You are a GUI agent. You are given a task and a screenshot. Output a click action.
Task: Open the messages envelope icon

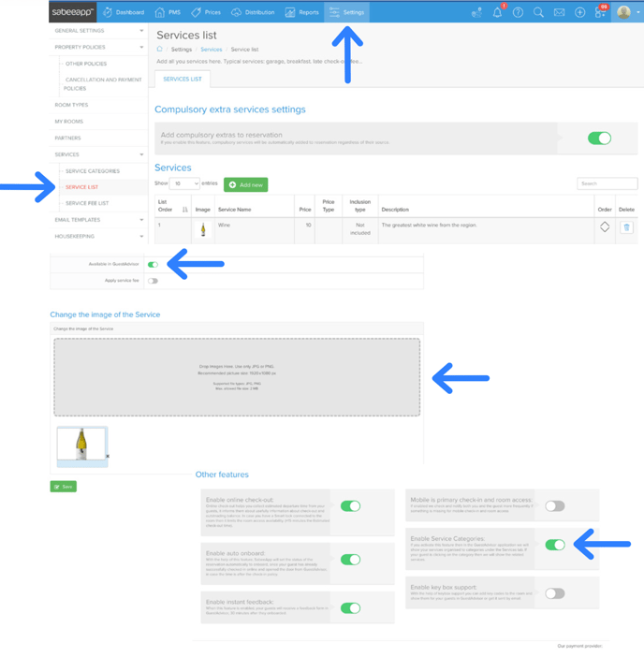[559, 13]
